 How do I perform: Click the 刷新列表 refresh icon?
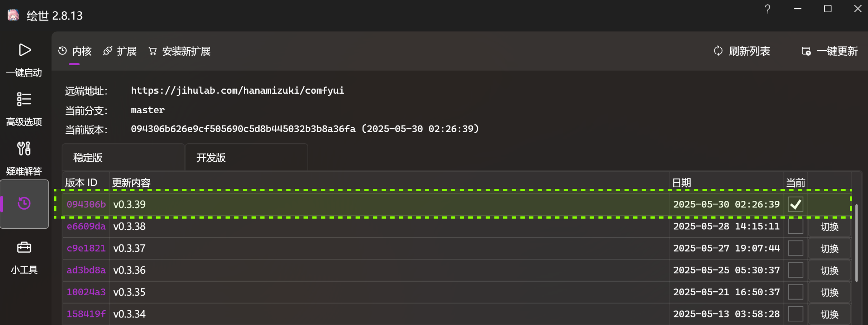pyautogui.click(x=718, y=51)
